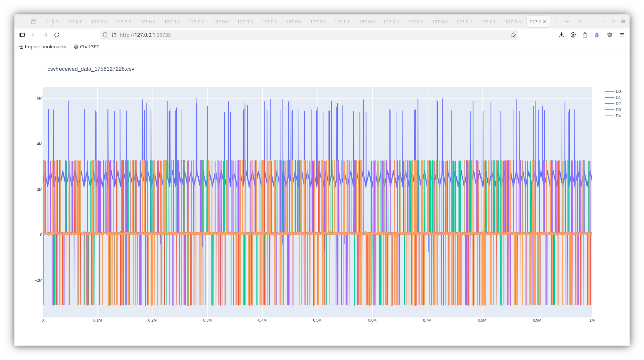Open the downloads icon
Screen dimensions: 644x360
(x=561, y=35)
